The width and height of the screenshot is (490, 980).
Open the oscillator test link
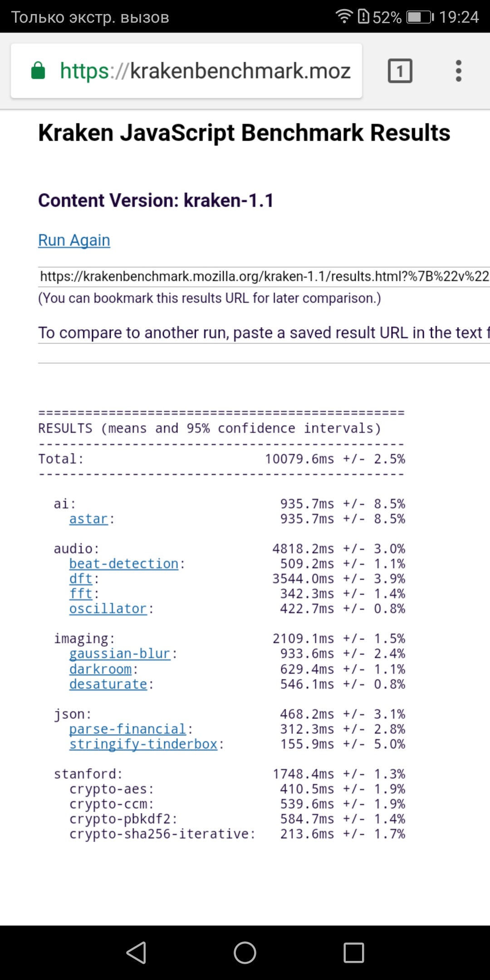[x=108, y=608]
